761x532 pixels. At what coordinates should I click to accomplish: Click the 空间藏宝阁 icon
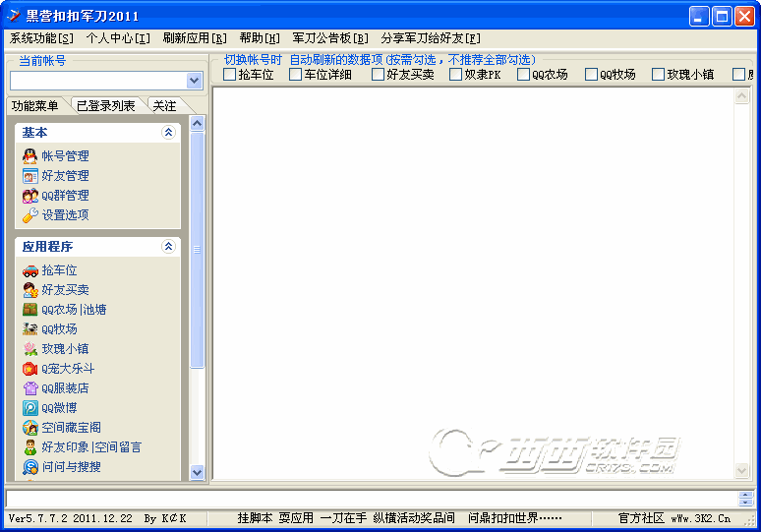pyautogui.click(x=30, y=427)
